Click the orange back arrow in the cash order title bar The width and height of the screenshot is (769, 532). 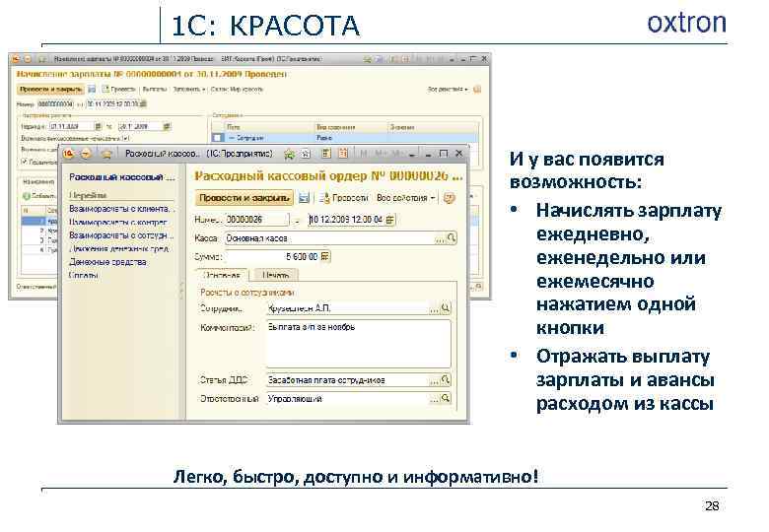click(x=86, y=154)
